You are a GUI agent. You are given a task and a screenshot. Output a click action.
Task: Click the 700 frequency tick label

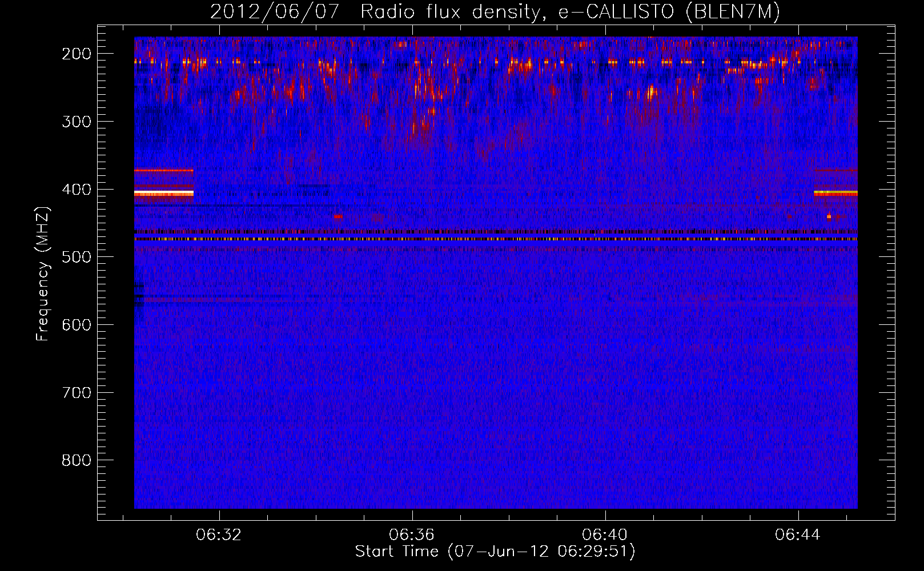[77, 393]
